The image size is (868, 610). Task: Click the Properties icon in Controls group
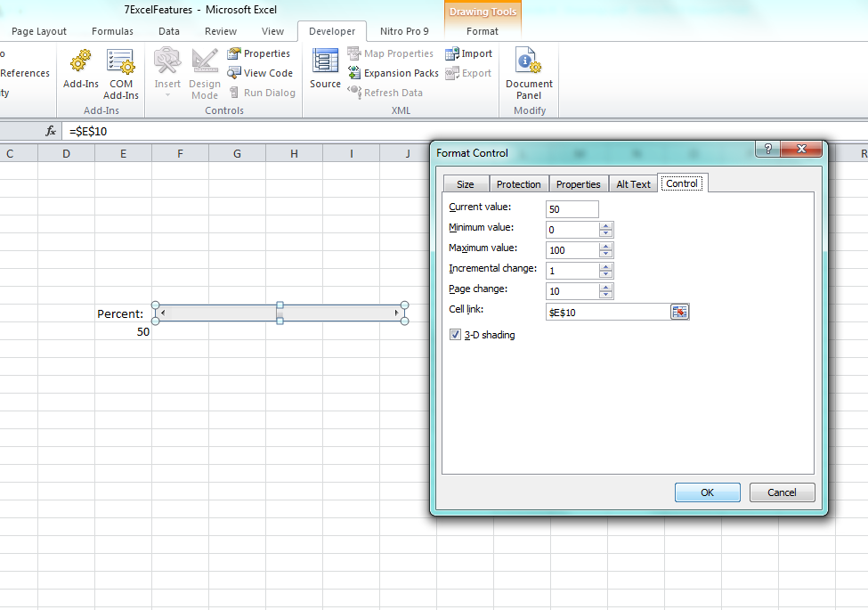click(x=259, y=53)
